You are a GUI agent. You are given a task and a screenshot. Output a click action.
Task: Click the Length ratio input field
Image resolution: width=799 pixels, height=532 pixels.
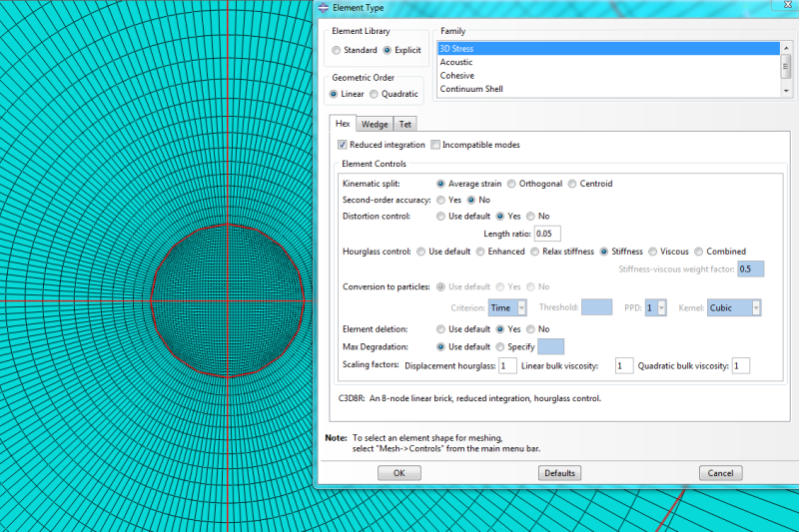click(547, 234)
